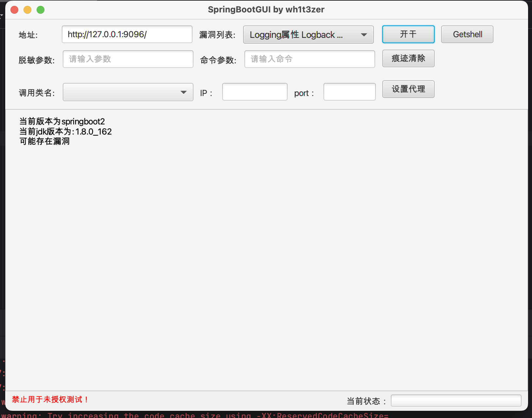Maximize the window with the green button
Image resolution: width=532 pixels, height=418 pixels.
41,10
